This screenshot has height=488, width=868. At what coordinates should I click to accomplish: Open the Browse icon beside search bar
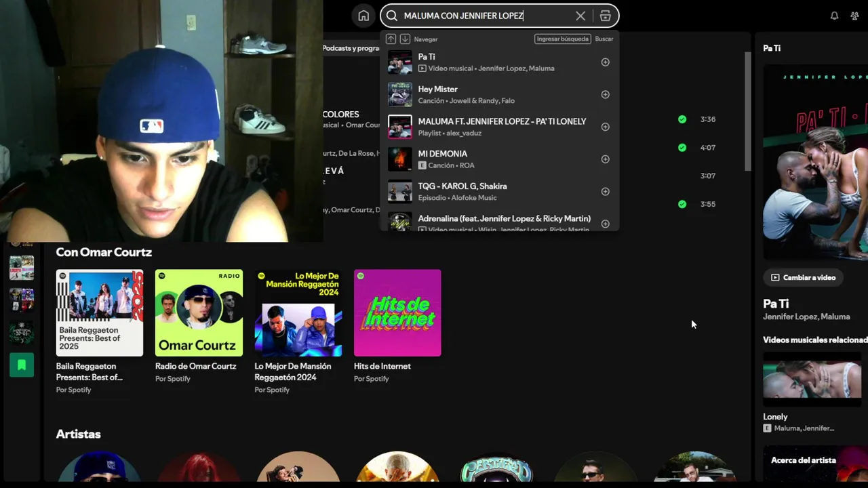[x=606, y=16]
